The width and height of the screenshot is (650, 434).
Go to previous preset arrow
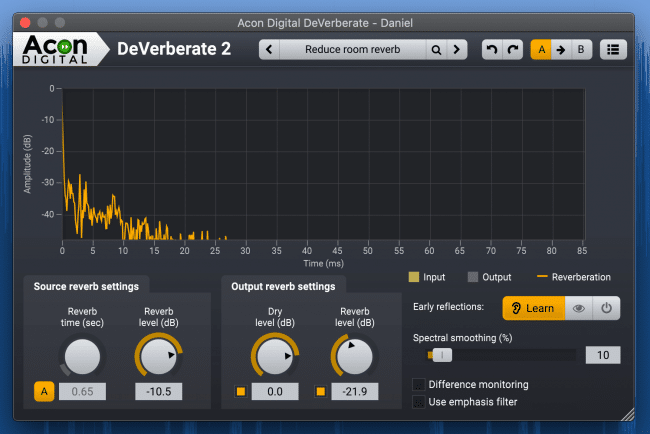point(269,50)
